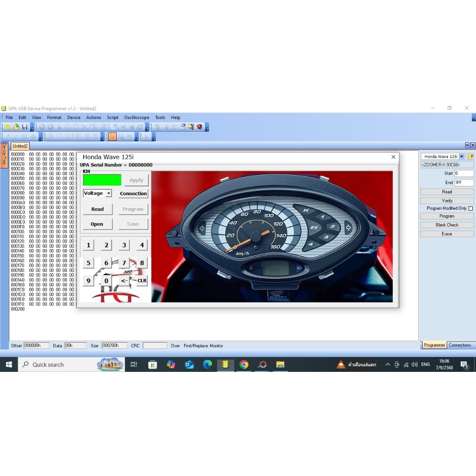Open the Script menu

[x=112, y=118]
